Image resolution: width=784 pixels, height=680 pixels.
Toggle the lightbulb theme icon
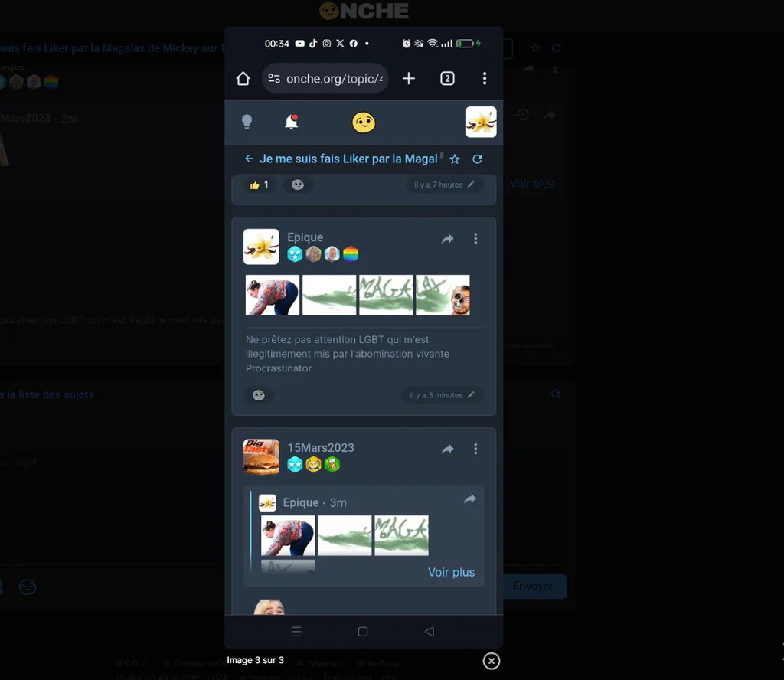[247, 122]
